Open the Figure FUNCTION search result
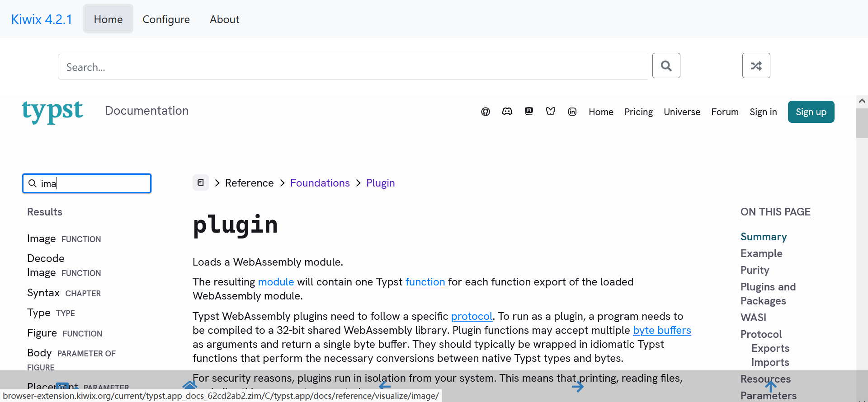 [65, 333]
